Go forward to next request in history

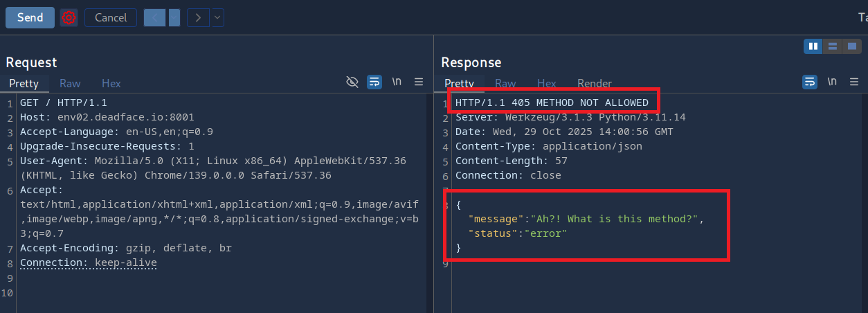(198, 17)
